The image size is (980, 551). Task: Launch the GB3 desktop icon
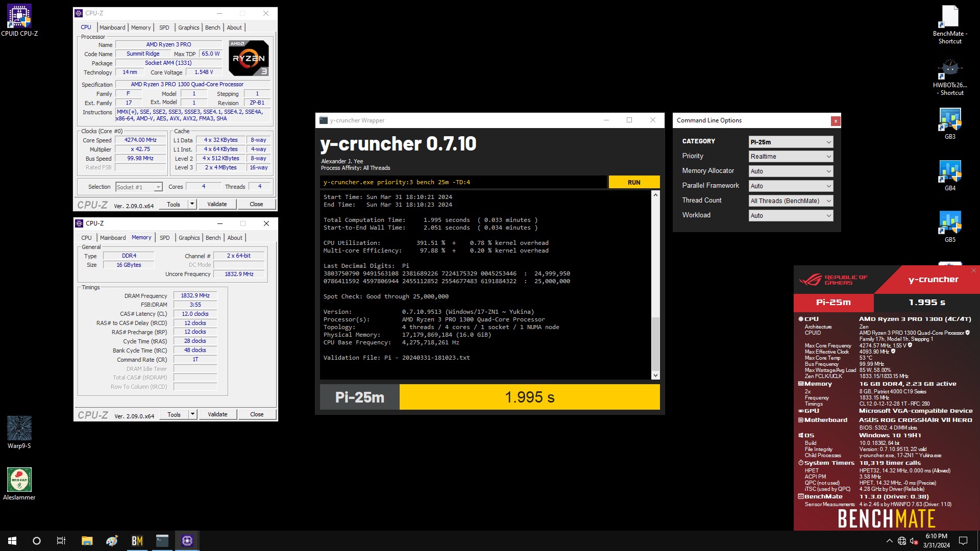950,123
